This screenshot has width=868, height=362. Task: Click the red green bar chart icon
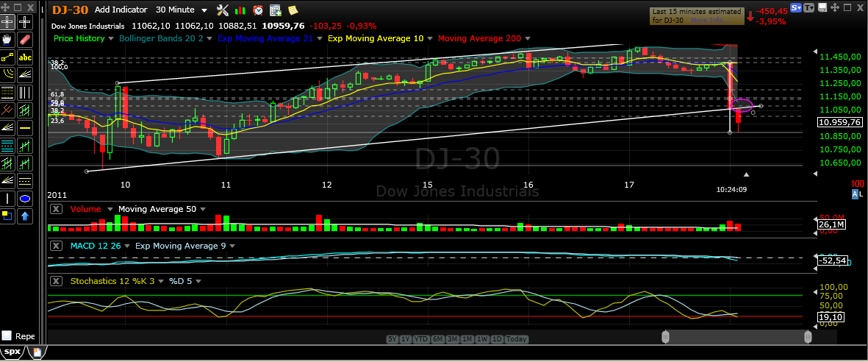click(240, 10)
